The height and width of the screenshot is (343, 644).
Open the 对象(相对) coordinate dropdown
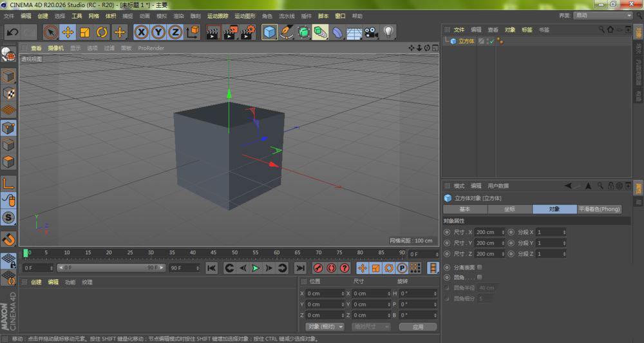(x=325, y=326)
